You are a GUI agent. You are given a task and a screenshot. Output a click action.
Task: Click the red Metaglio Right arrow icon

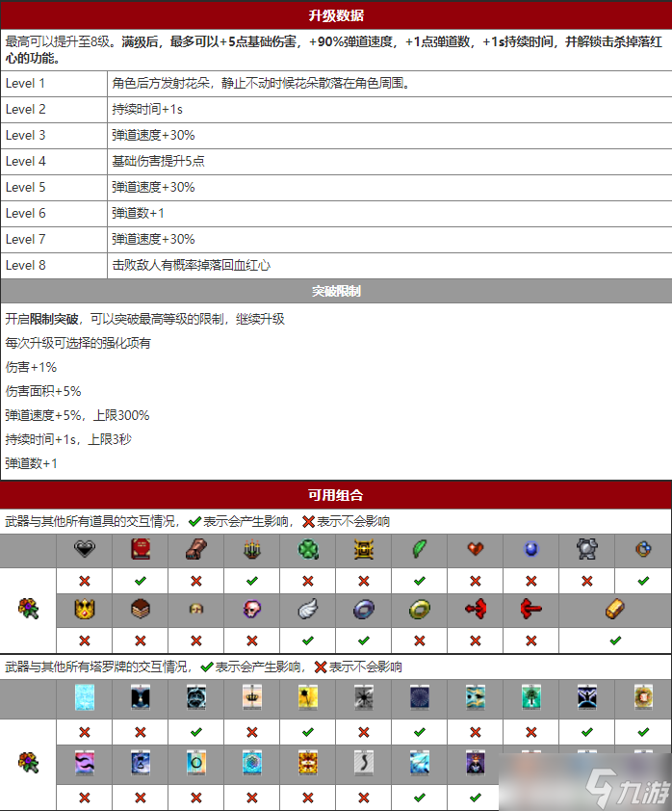tap(531, 610)
